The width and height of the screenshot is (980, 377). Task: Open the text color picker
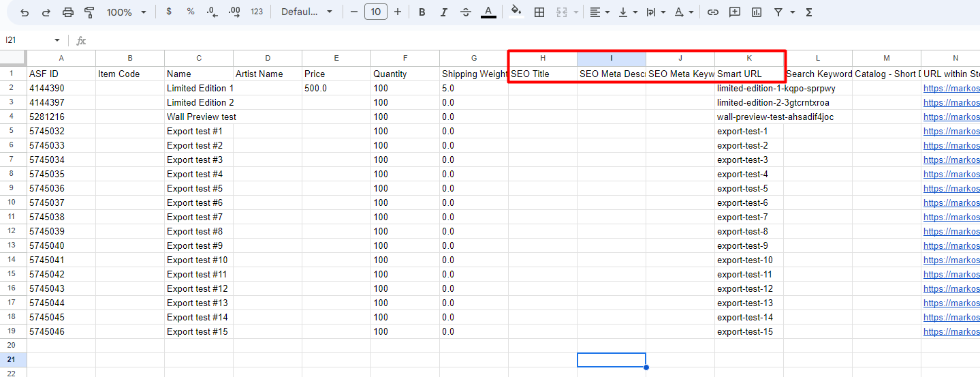[488, 12]
